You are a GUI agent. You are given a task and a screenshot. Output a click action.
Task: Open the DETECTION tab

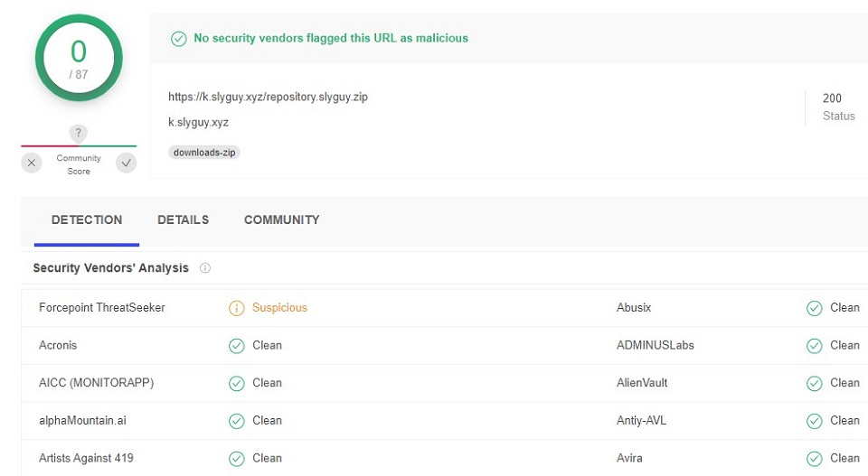[x=87, y=219]
